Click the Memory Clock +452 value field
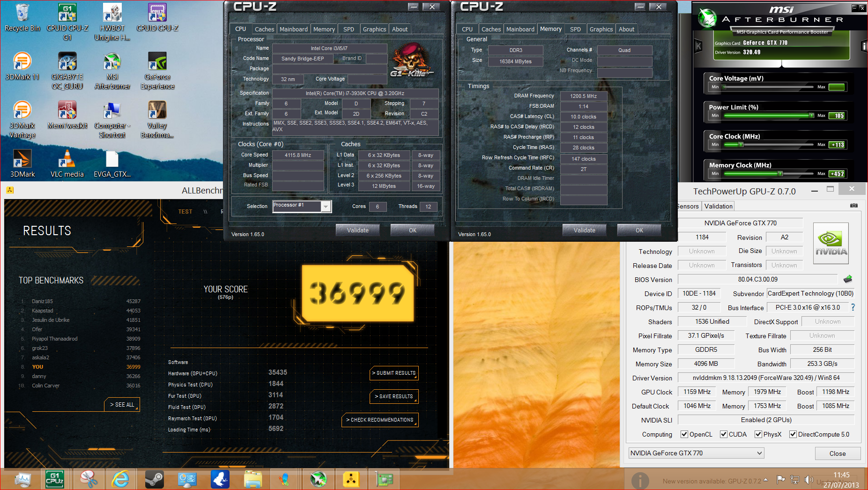 837,174
